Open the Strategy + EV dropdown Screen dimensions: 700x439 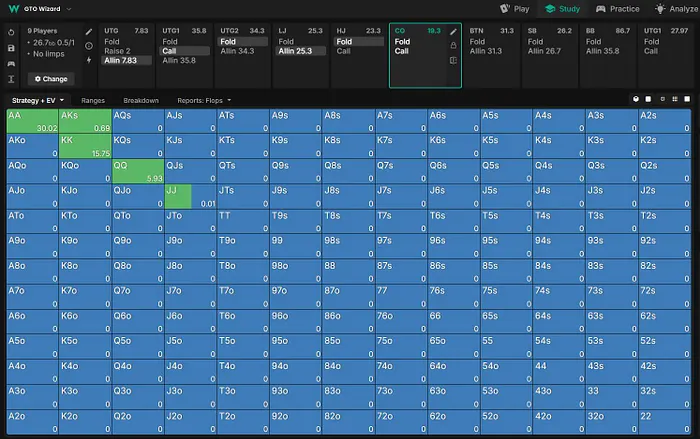coord(38,101)
